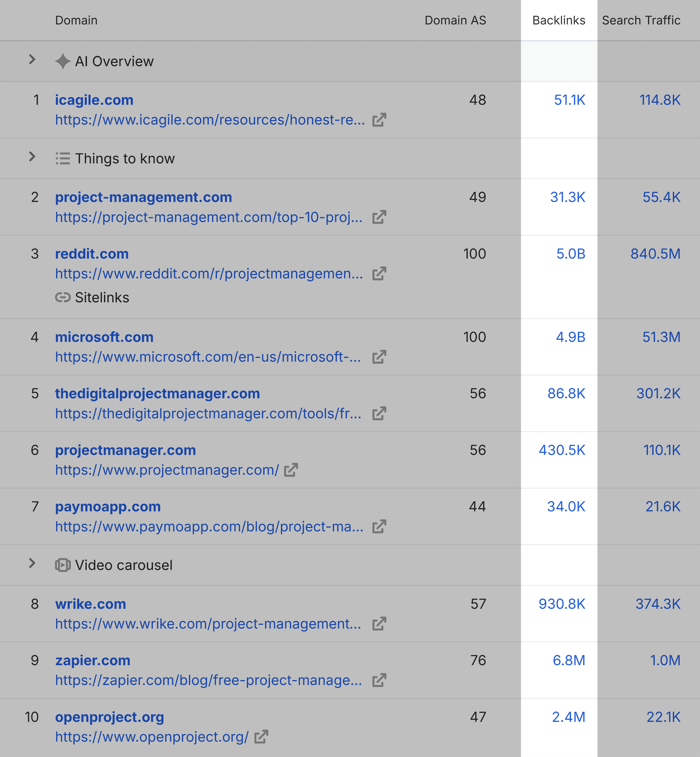Click the 4.9B backlinks value
700x757 pixels.
click(x=570, y=337)
